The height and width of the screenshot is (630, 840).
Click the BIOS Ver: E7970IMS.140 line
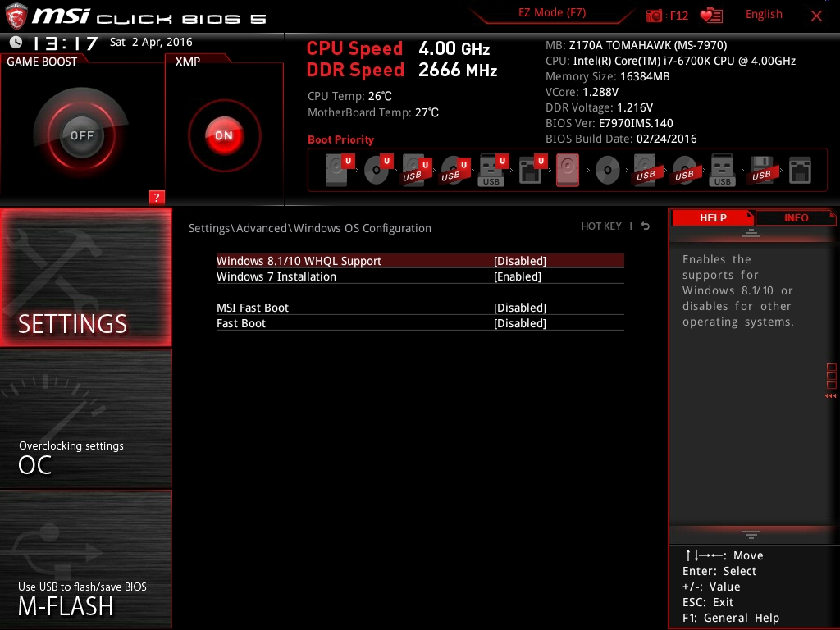[609, 123]
